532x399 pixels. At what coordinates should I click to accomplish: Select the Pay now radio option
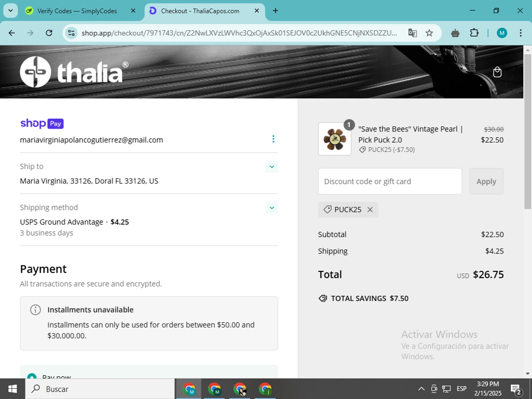coord(32,376)
